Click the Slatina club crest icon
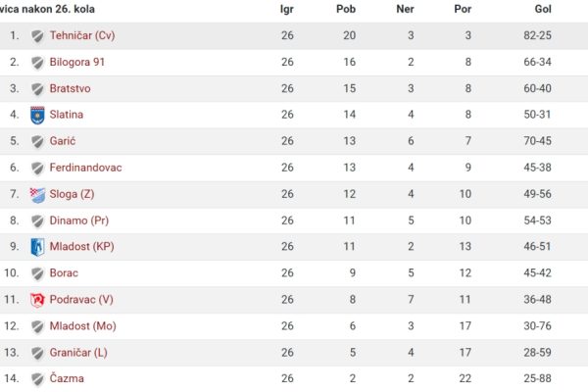The height and width of the screenshot is (392, 588). pos(37,115)
